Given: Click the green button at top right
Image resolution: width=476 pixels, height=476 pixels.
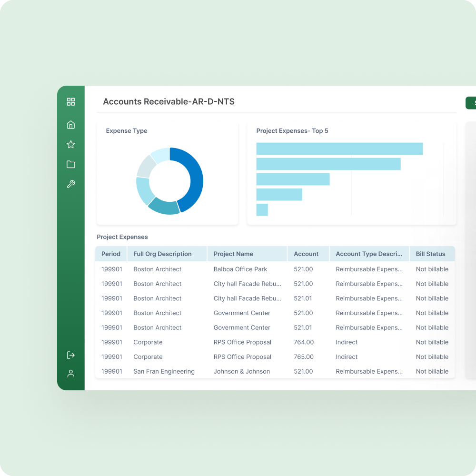Looking at the screenshot, I should [471, 103].
